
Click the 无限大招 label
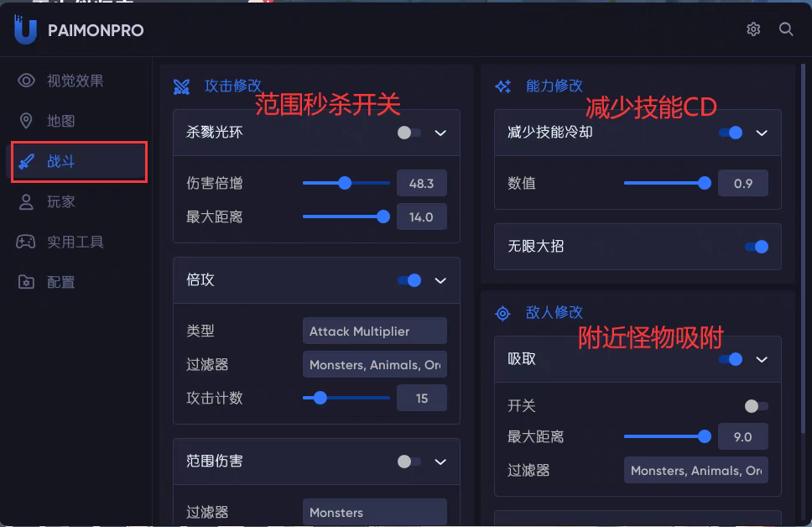(535, 246)
